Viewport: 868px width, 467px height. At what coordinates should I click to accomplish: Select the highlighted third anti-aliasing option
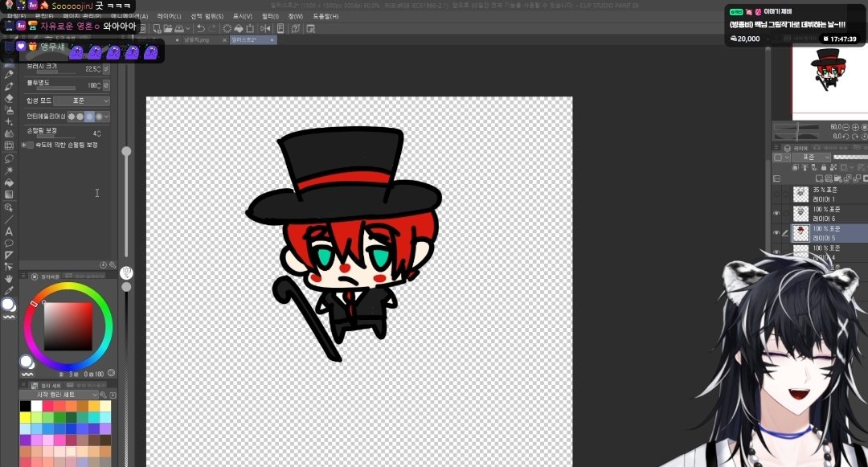point(90,117)
